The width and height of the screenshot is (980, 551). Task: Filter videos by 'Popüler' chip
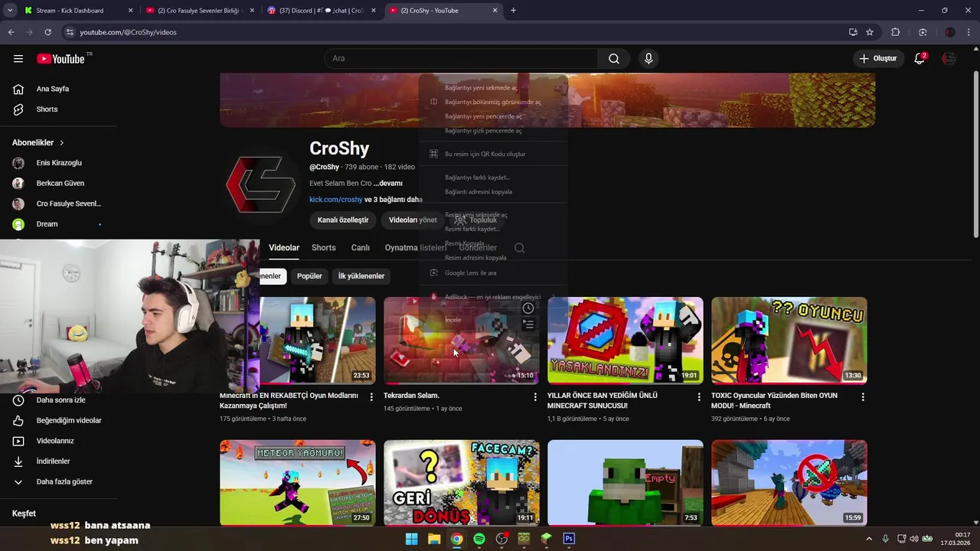(x=309, y=276)
